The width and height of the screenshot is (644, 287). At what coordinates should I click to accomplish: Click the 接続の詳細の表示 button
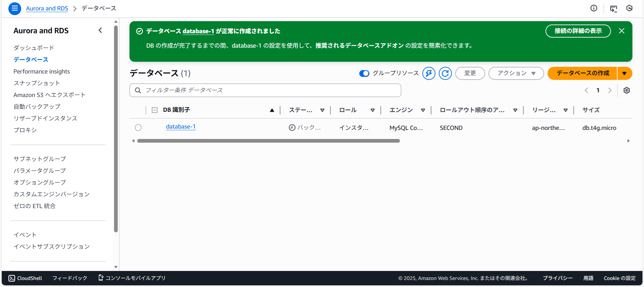(578, 31)
